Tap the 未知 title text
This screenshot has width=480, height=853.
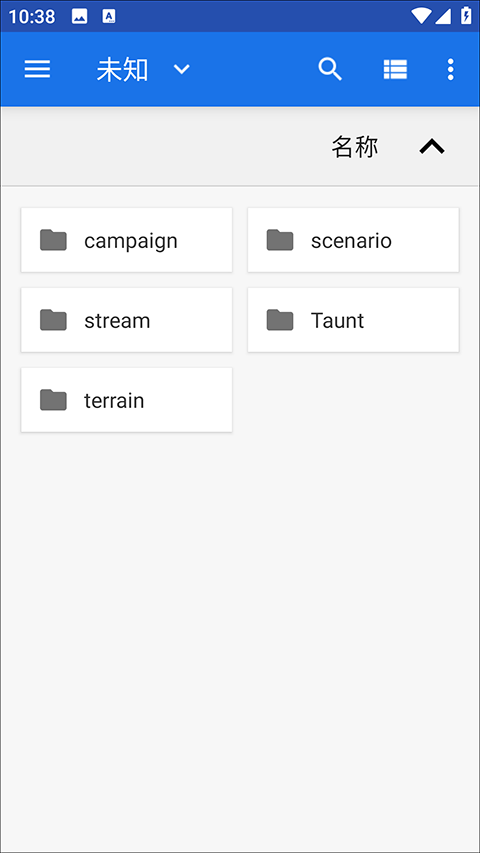(x=122, y=70)
